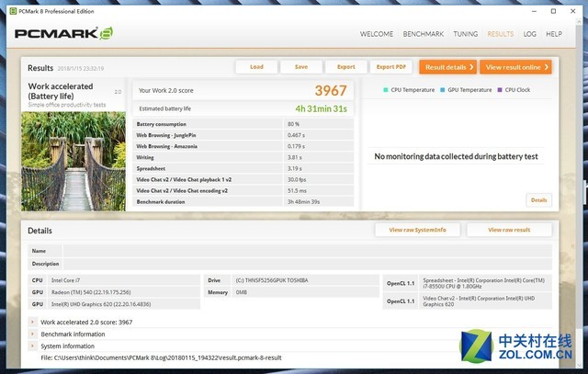Screen dimensions: 588x374
Task: Expand Work accelerated 2.0 score row
Action: pos(33,322)
